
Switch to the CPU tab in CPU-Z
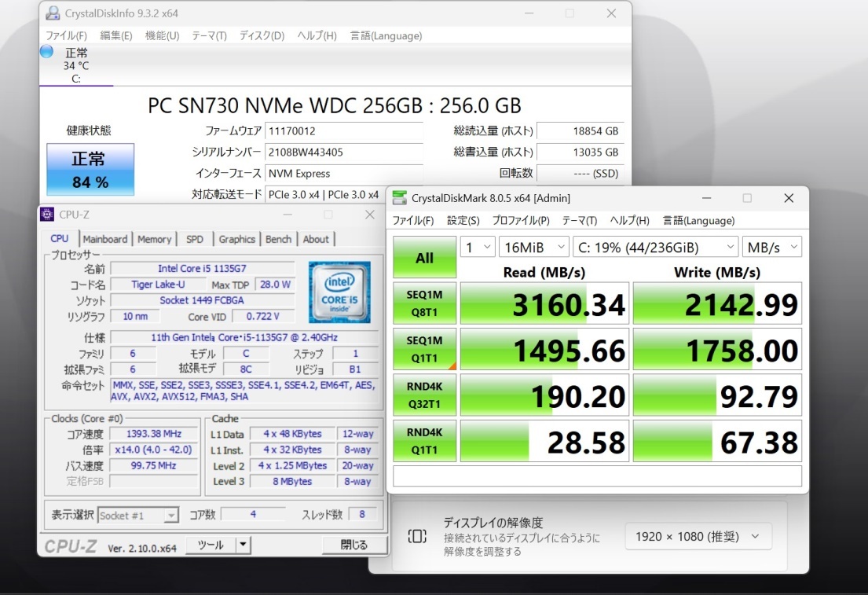[x=60, y=239]
